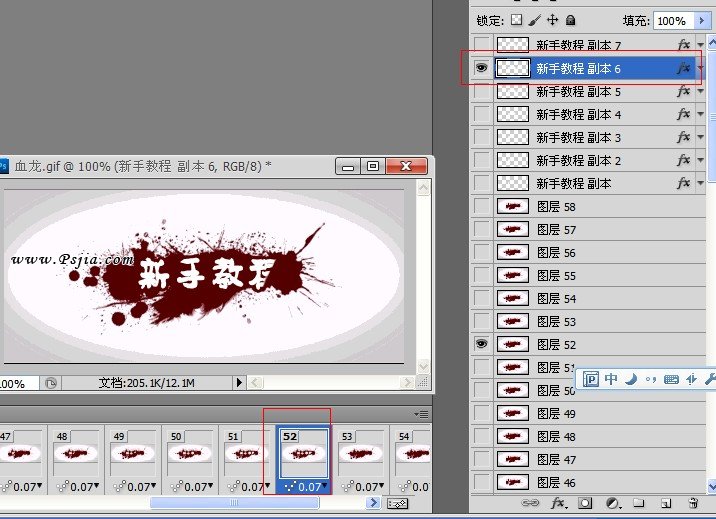Restore down the 血龙.gif document window
This screenshot has height=519, width=716.
tap(373, 166)
